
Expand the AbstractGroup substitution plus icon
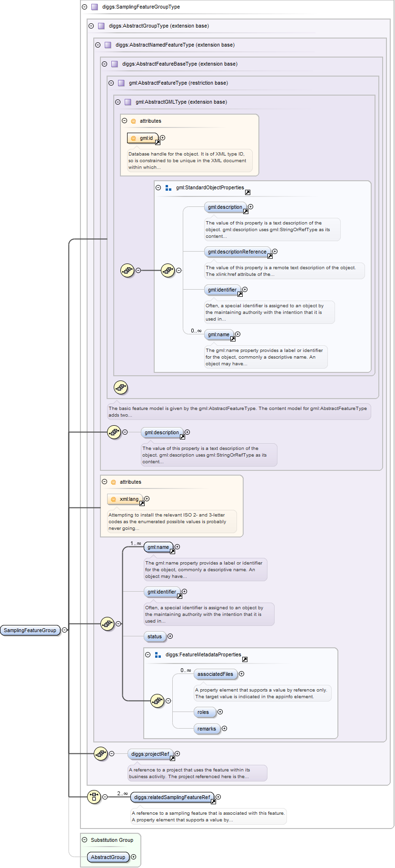(x=133, y=857)
